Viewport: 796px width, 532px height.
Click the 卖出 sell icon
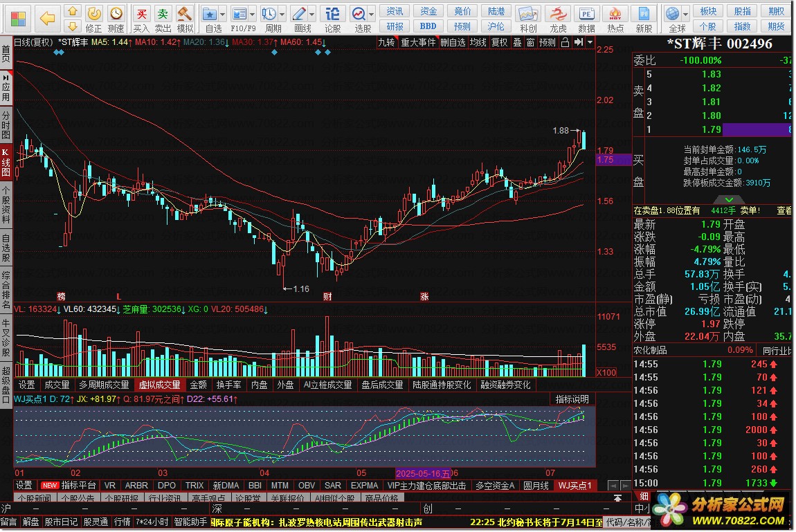pos(163,19)
